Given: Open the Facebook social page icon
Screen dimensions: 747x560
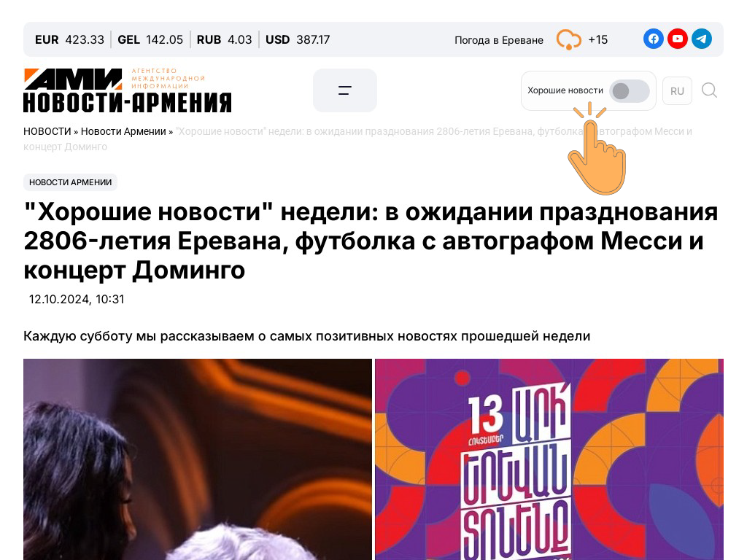Looking at the screenshot, I should (653, 39).
